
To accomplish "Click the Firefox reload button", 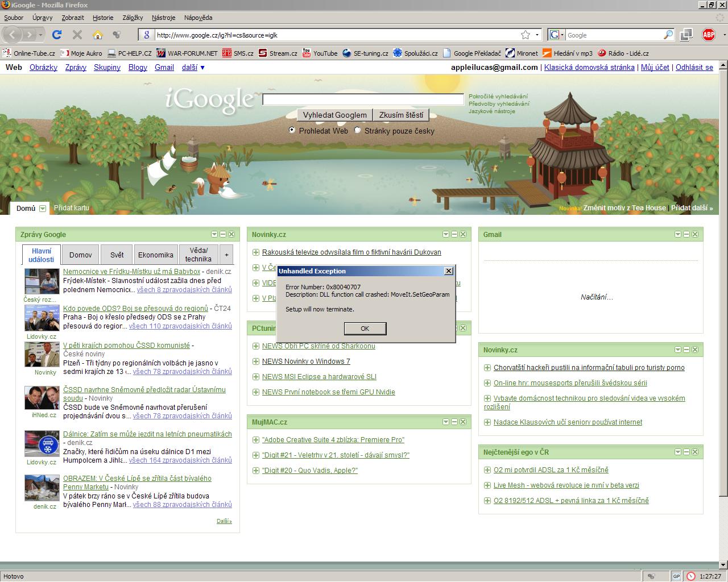I will click(x=57, y=35).
